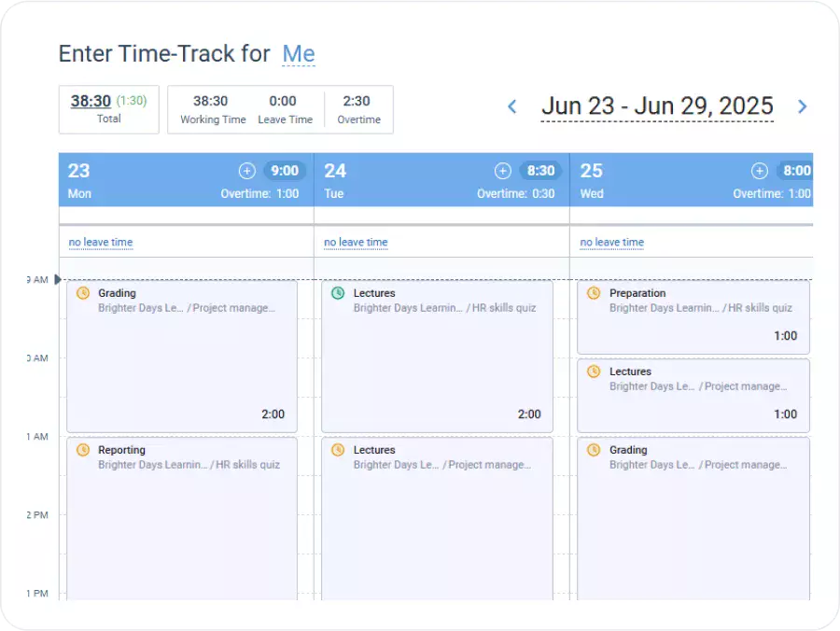Viewport: 840px width, 631px height.
Task: Click the clock icon on Monday's Grading entry
Action: 82,292
